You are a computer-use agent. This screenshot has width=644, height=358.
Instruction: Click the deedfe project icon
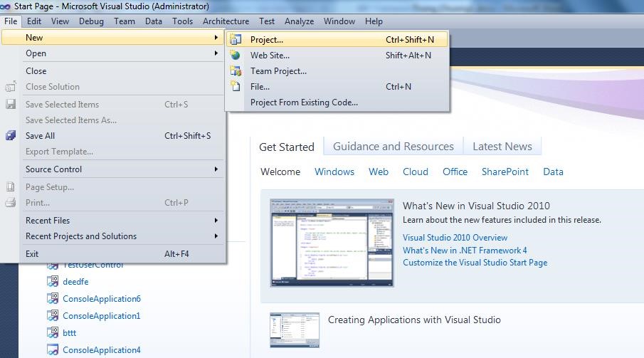point(53,282)
